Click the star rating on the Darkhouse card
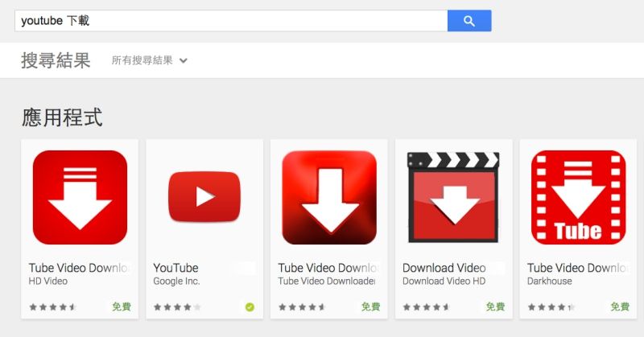Image resolution: width=644 pixels, height=337 pixels. [x=551, y=307]
